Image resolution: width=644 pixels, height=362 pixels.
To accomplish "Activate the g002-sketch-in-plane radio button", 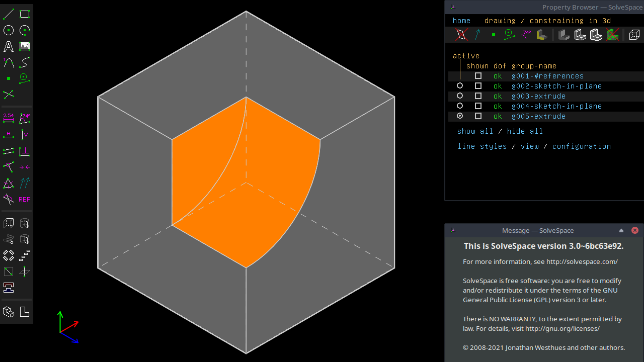I will click(459, 85).
